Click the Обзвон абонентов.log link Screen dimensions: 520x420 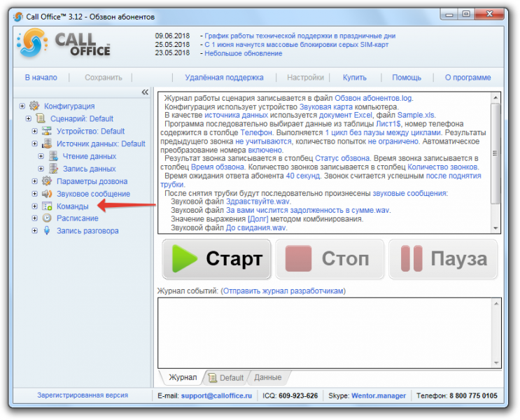tap(373, 98)
